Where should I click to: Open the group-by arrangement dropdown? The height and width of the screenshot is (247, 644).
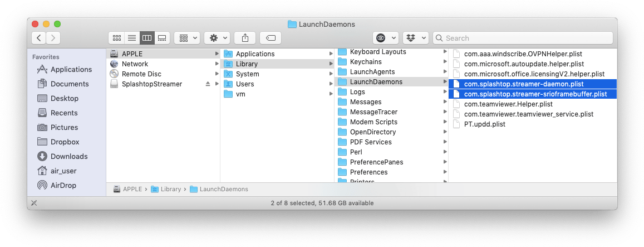[x=187, y=38]
